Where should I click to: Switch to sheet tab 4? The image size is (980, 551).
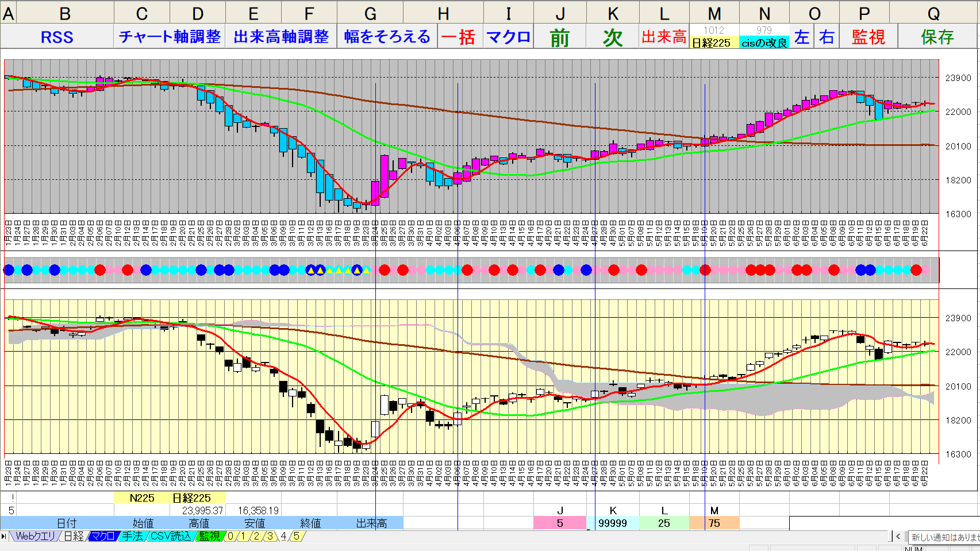click(x=283, y=536)
